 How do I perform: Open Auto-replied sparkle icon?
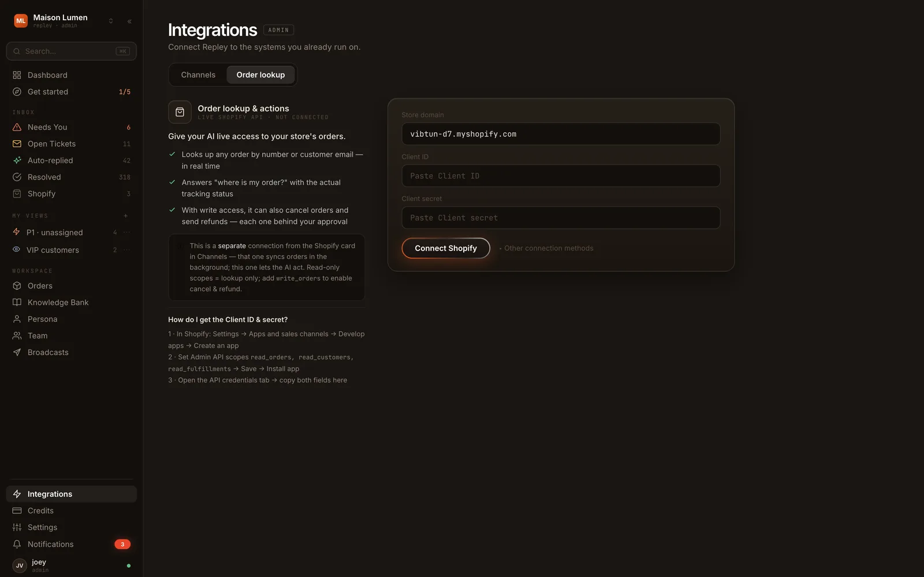coord(17,161)
